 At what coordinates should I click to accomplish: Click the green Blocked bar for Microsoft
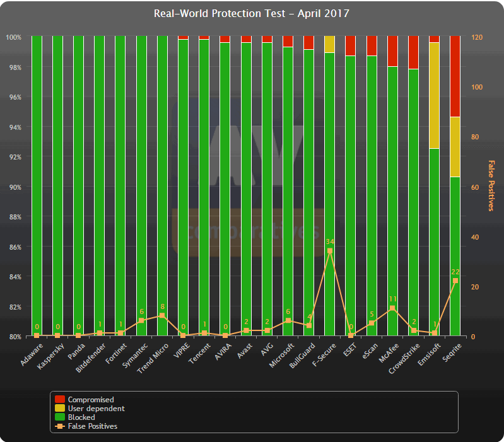point(288,191)
